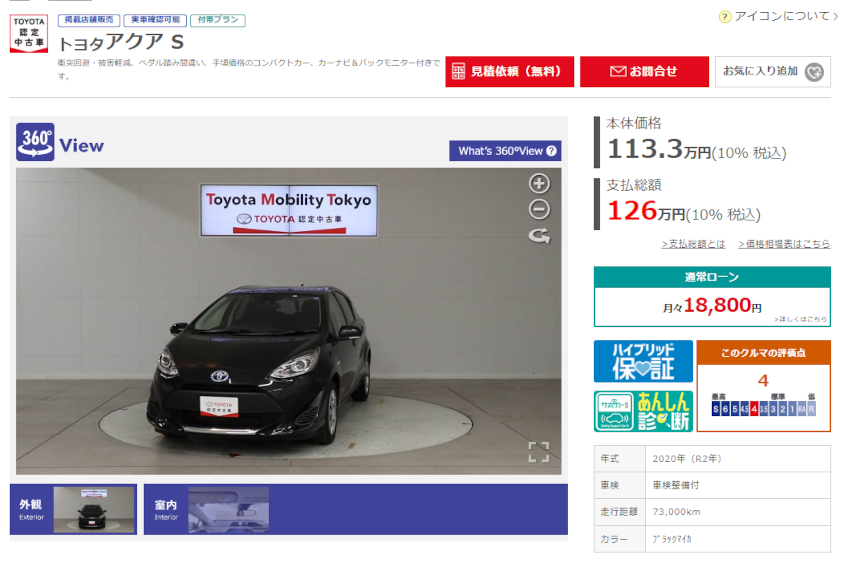Click the トヨタアクア S title

(121, 42)
